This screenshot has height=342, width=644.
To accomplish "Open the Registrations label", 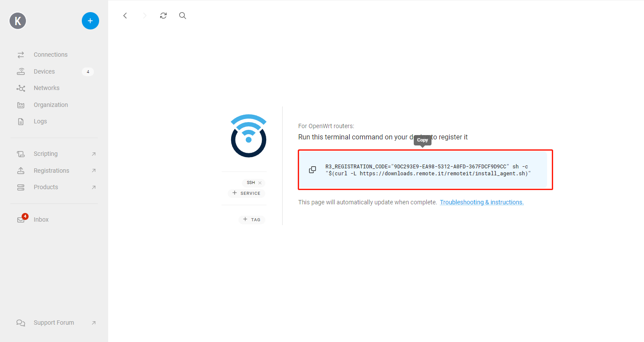I will coord(52,171).
